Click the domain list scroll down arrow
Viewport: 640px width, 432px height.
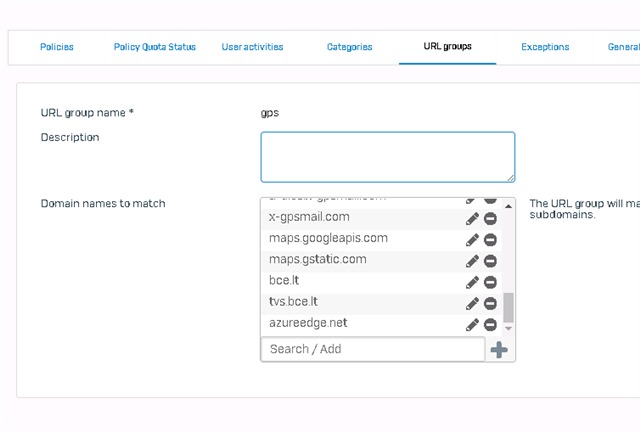coord(508,328)
